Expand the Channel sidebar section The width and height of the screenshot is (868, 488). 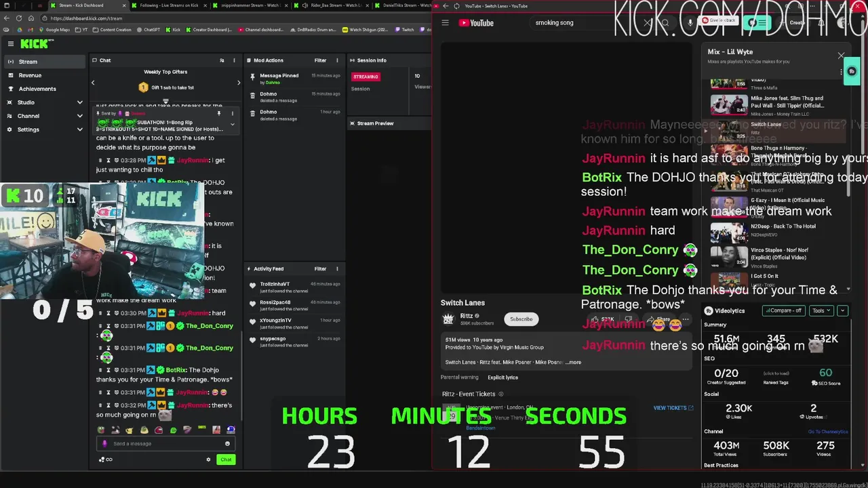[x=44, y=116]
